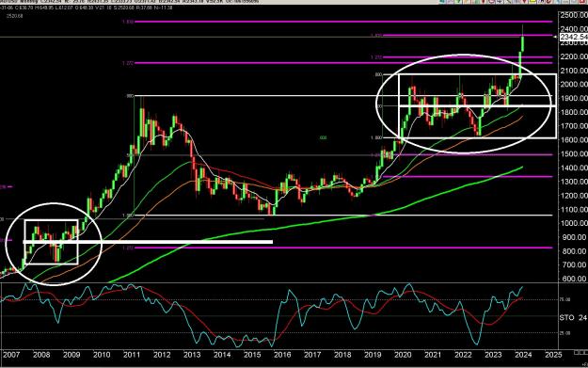Click the 2018 label on time axis

342,355
